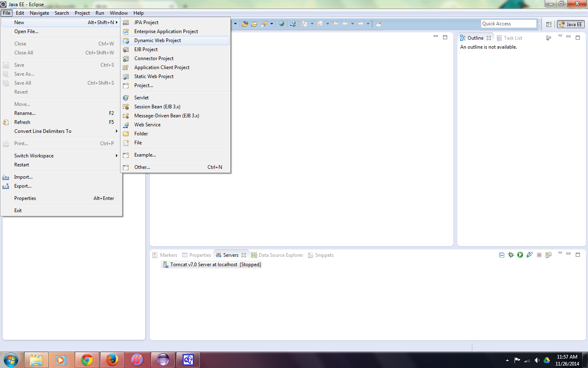Click the Open Task folder icon in toolbar
This screenshot has height=368, width=588.
pyautogui.click(x=254, y=24)
